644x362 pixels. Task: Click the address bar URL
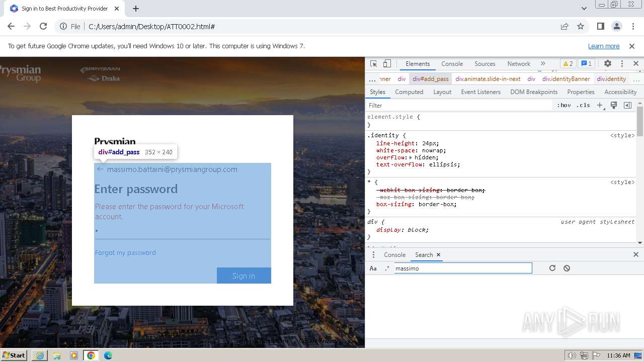pyautogui.click(x=152, y=26)
